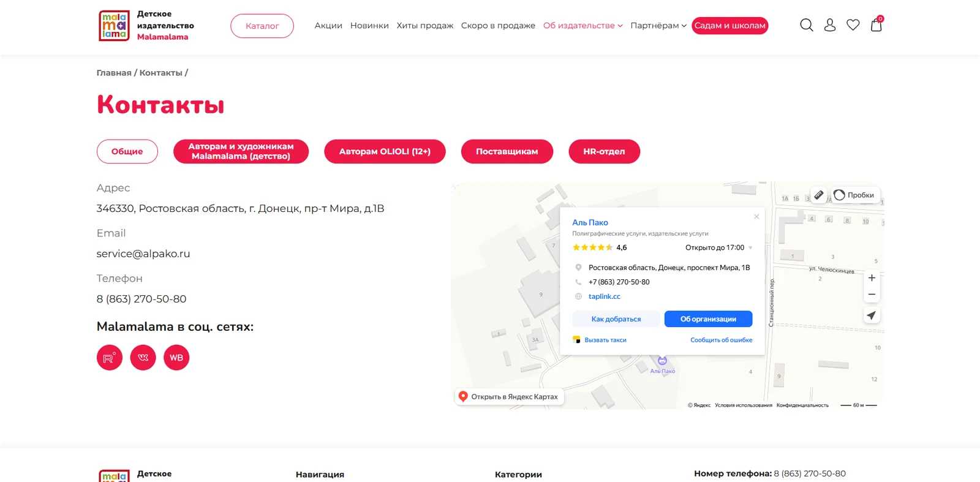The height and width of the screenshot is (482, 980).
Task: Click the Аль Пако map pin marker
Action: click(x=662, y=361)
